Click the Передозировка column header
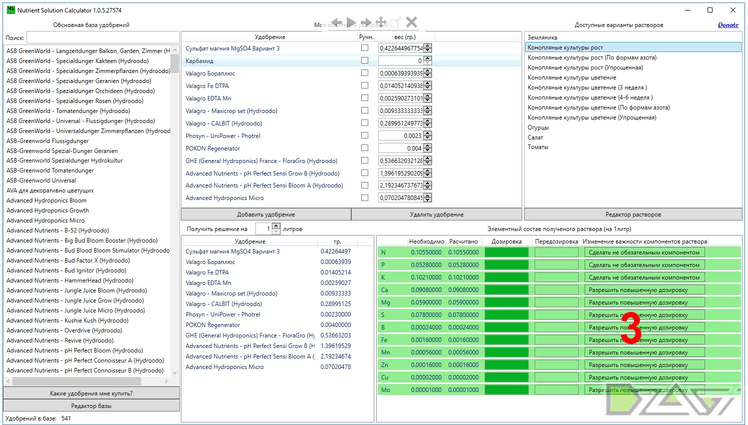748x425 pixels. pos(556,241)
